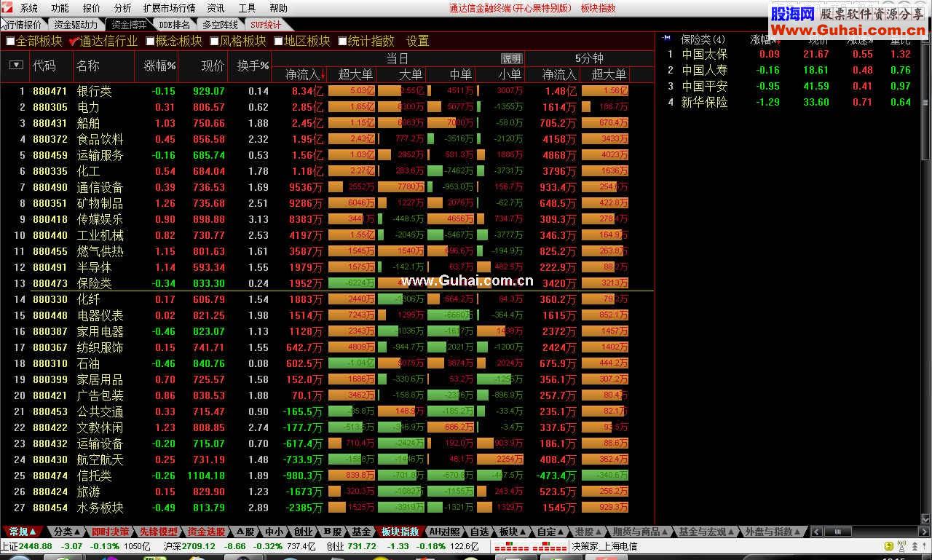Select the 板块指数 bottom tab
The width and height of the screenshot is (932, 560).
[x=400, y=532]
